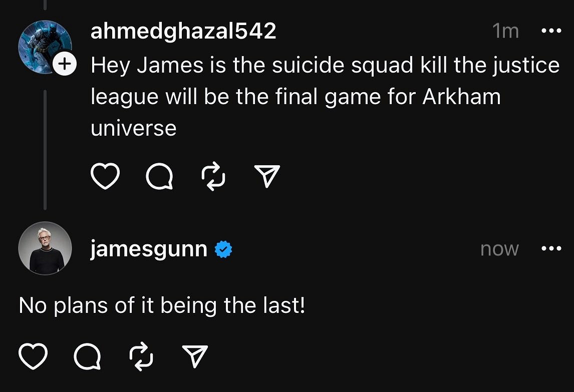Click the "now" timestamp on jamesgunn's reply
Screen dimensions: 574x392
point(499,249)
